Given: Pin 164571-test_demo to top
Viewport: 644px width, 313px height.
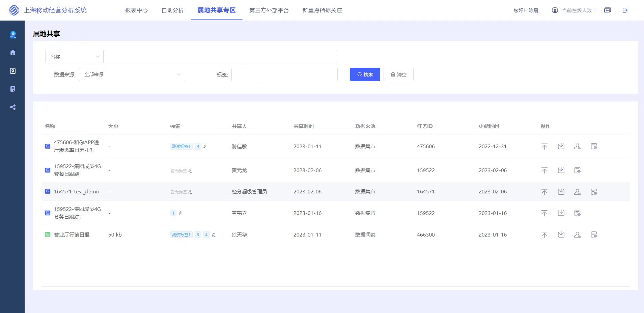Looking at the screenshot, I should click(x=544, y=192).
